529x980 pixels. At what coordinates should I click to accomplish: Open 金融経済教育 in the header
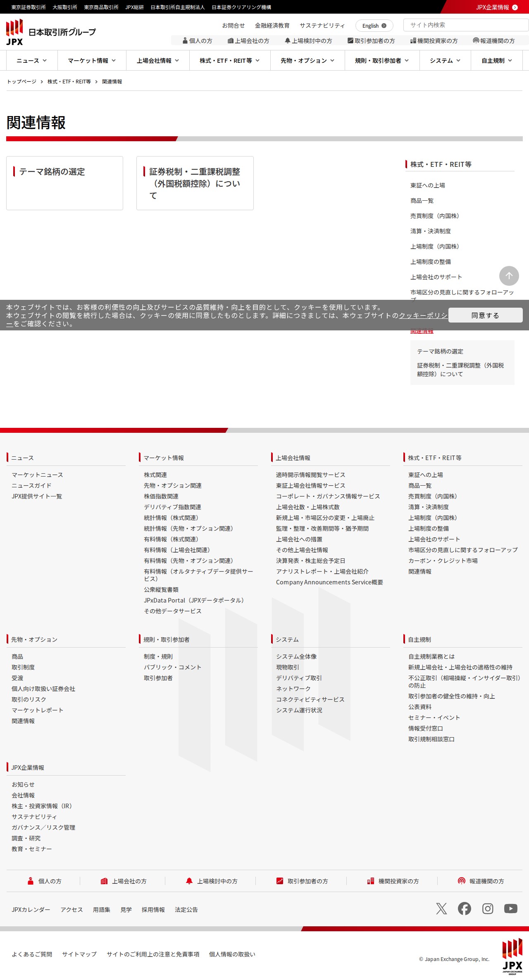pos(272,26)
